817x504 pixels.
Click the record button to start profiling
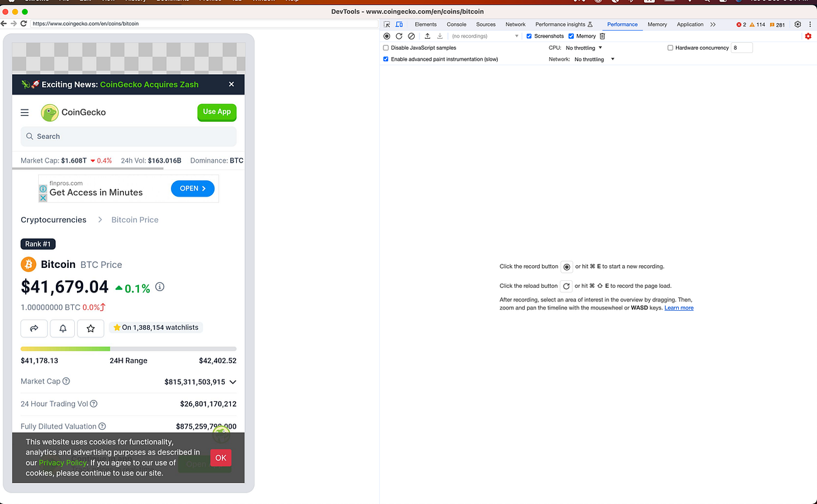[387, 36]
